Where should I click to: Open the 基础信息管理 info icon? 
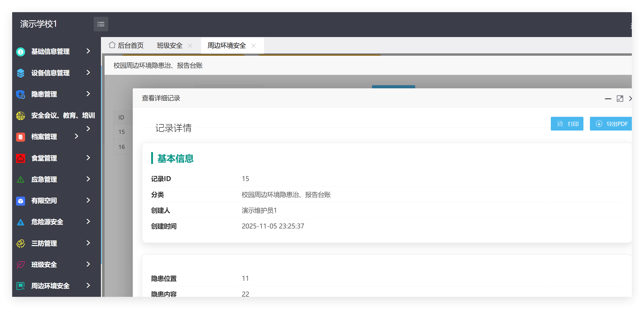[20, 52]
